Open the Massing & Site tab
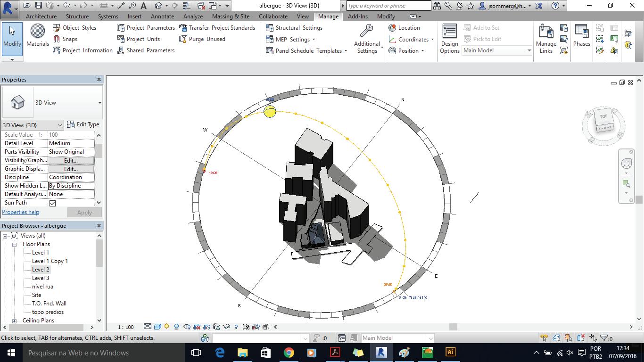The image size is (644, 362). 231,16
